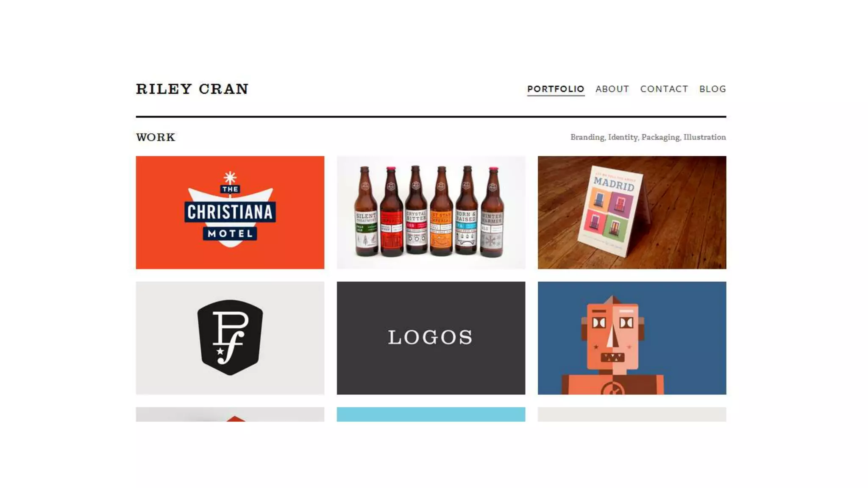The height and width of the screenshot is (488, 868).
Task: Click the Silent Treatment bottle on left
Action: [366, 212]
